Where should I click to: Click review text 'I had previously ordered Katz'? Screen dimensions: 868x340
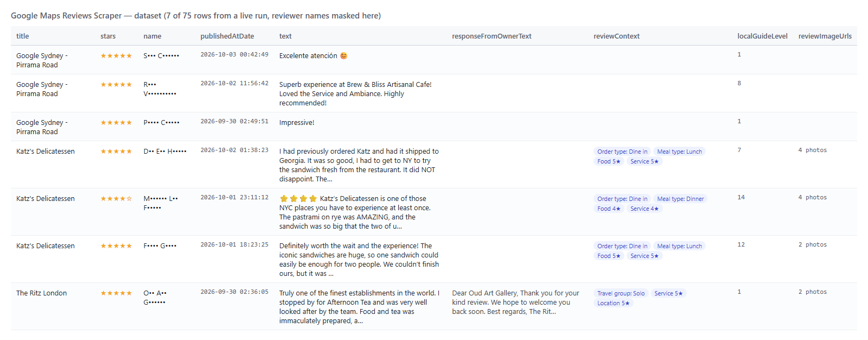(x=359, y=165)
